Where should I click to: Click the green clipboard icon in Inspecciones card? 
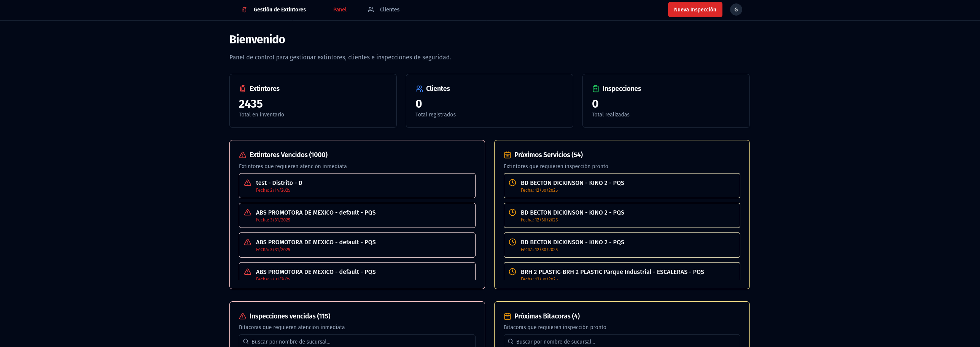pyautogui.click(x=595, y=89)
